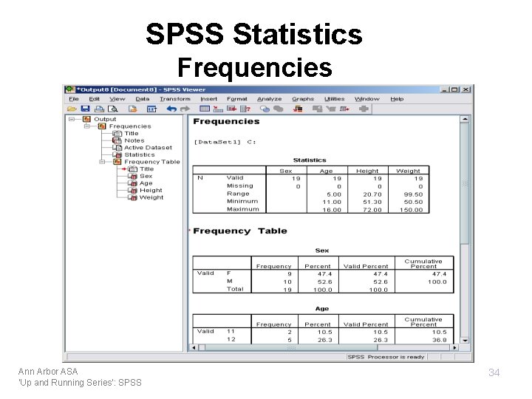The image size is (532, 399).
Task: Click the toolbar icon with small red arrow before the plus
Action: pos(344,109)
